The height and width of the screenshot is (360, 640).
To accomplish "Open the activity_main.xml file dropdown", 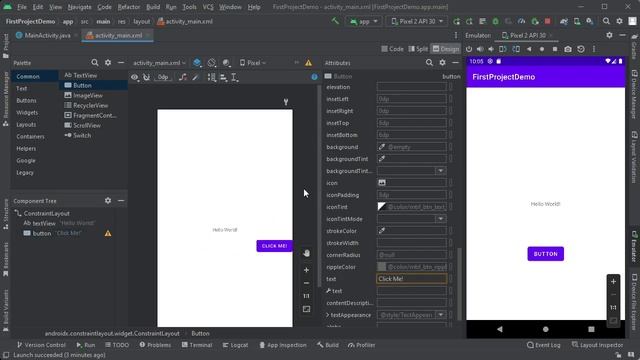I will pyautogui.click(x=159, y=63).
